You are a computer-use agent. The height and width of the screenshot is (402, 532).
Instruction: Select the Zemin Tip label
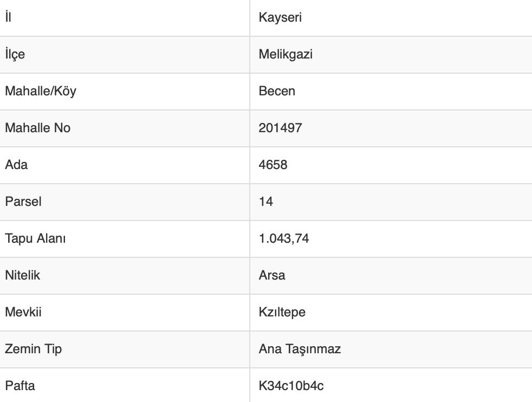click(33, 349)
